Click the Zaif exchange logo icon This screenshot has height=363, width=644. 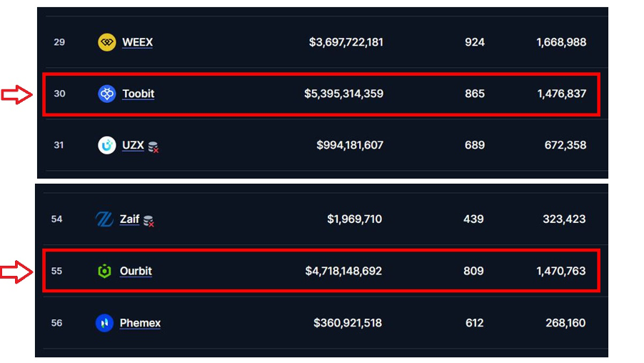click(104, 219)
